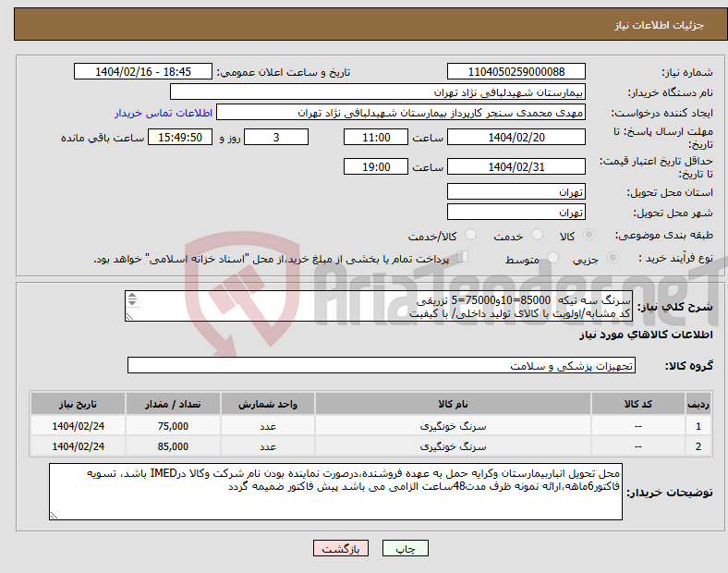Open اطلاعات تماس خریدار link
Screen dimensions: 728x573
pos(164,113)
